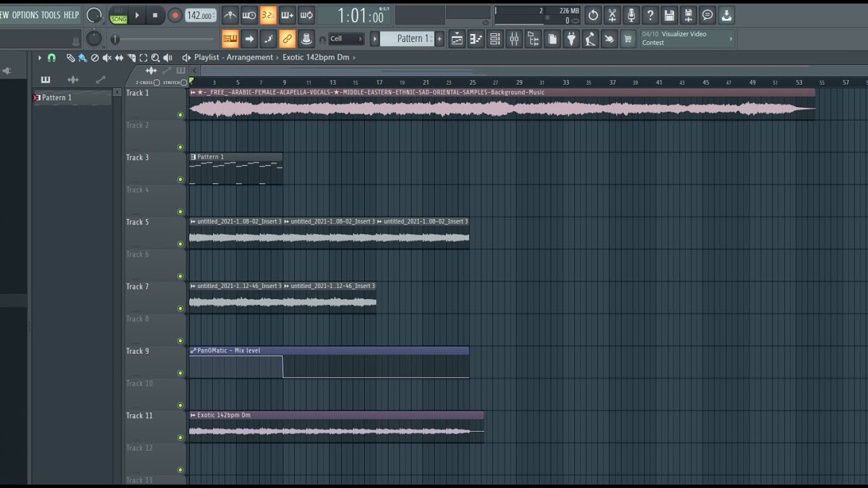This screenshot has width=868, height=488.
Task: Toggle the magnet snap in playlist toolbar
Action: pos(52,58)
